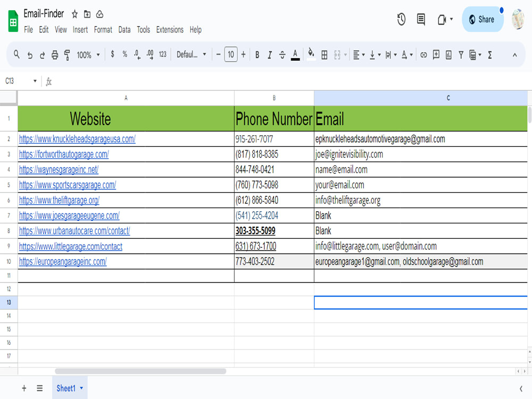This screenshot has width=532, height=399.
Task: Open the Default font dropdown
Action: pyautogui.click(x=192, y=55)
